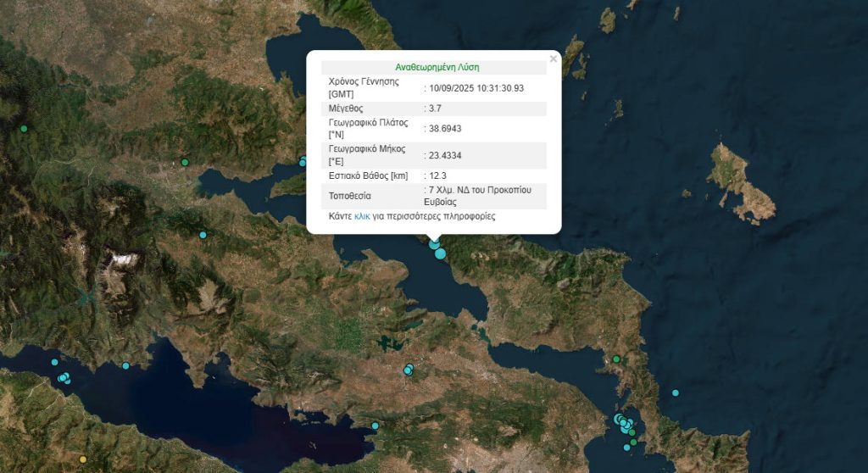
Task: Click the magnitude value 3.7 in the popup
Action: click(x=432, y=109)
